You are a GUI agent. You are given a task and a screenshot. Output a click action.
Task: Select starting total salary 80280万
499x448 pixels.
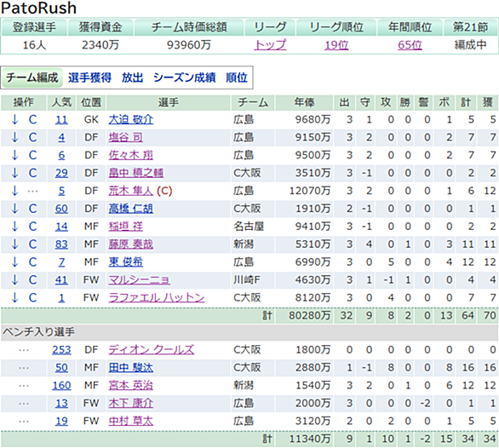(309, 315)
